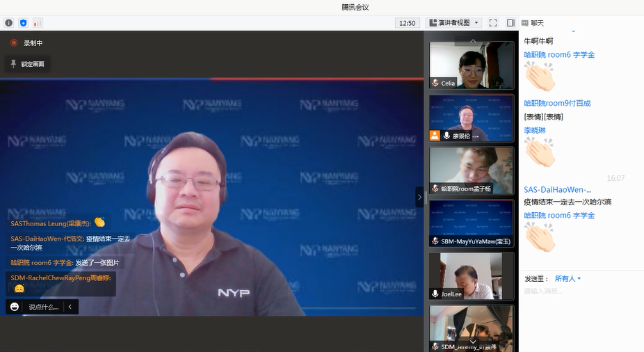The width and height of the screenshot is (644, 352).
Task: Click the chat panel speech bubble icon
Action: click(525, 24)
